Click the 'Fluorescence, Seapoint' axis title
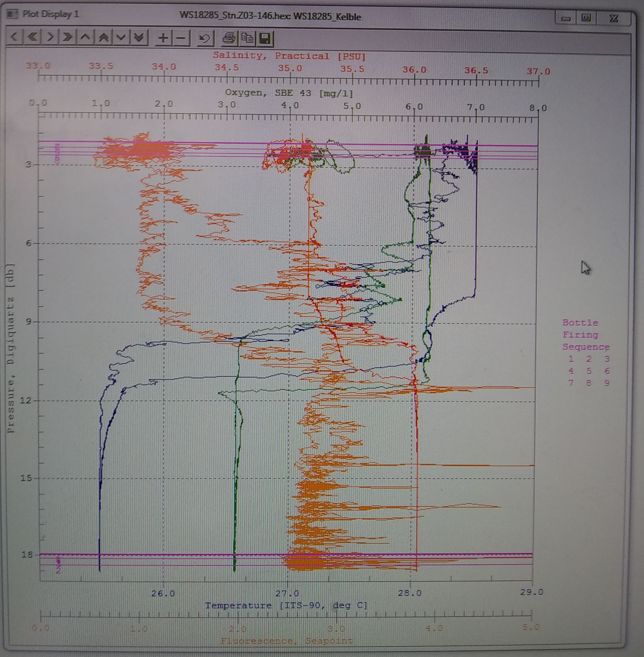The image size is (644, 657). 287,641
